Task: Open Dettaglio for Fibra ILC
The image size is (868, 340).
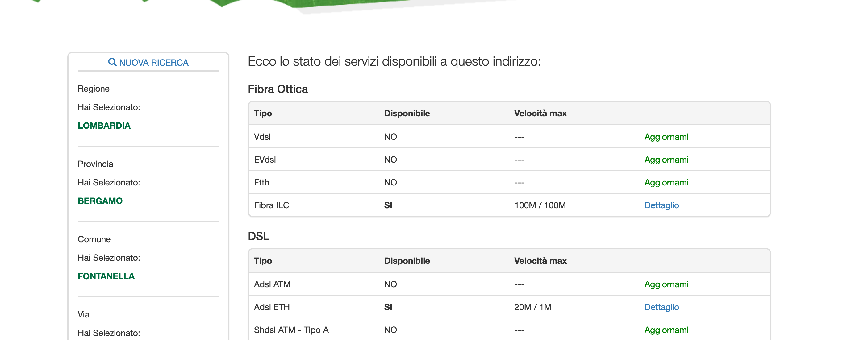Action: point(661,205)
